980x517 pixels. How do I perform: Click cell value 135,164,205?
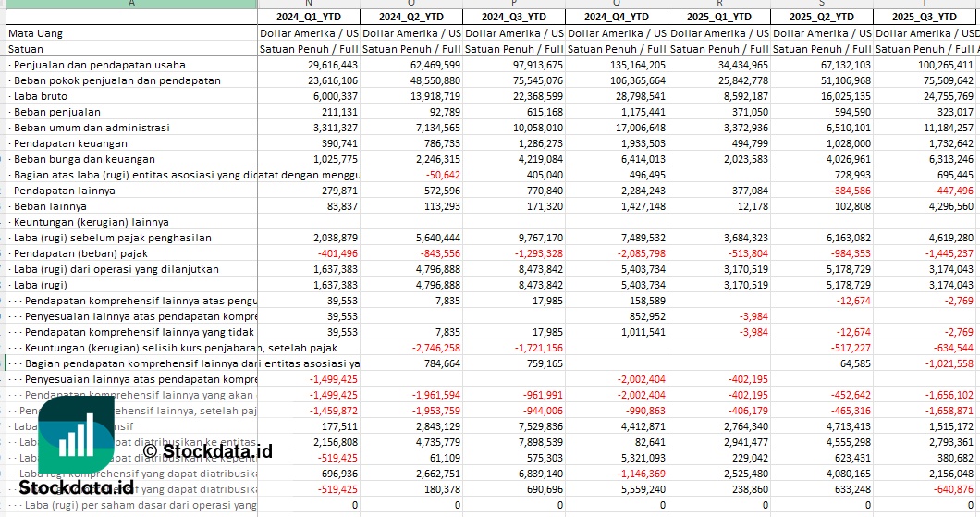pos(638,65)
